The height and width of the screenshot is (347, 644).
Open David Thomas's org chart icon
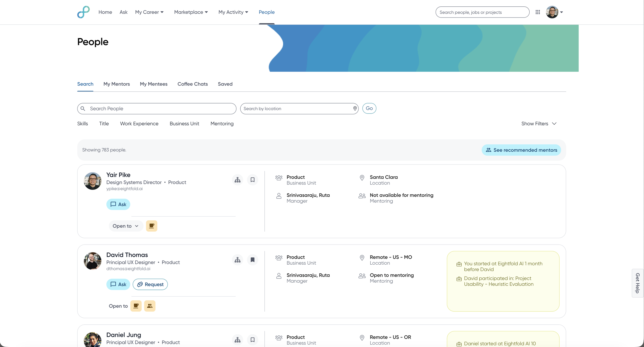coord(238,260)
